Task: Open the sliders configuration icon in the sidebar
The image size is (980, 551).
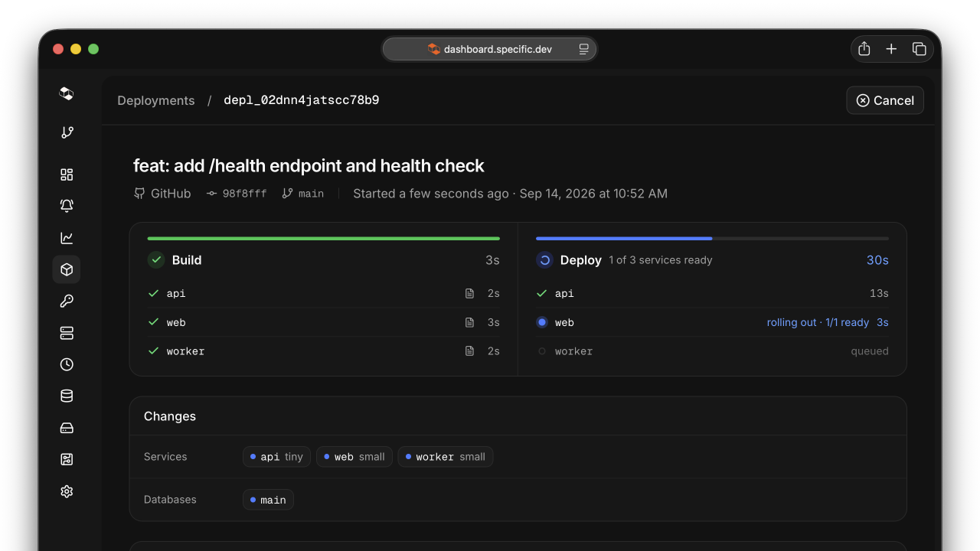Action: tap(67, 459)
